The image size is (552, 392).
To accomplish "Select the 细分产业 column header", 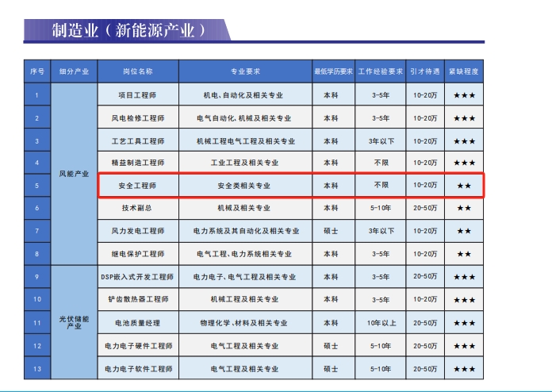I will click(x=74, y=71).
